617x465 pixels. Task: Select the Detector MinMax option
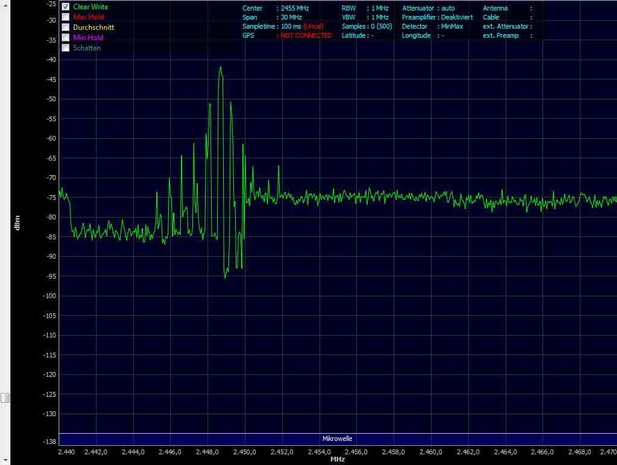click(x=451, y=26)
